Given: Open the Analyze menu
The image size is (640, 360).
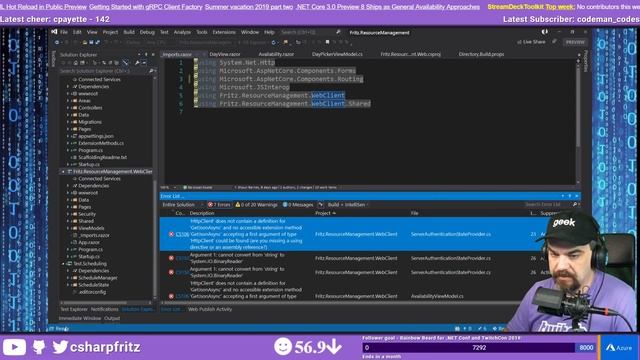Looking at the screenshot, I should point(182,32).
